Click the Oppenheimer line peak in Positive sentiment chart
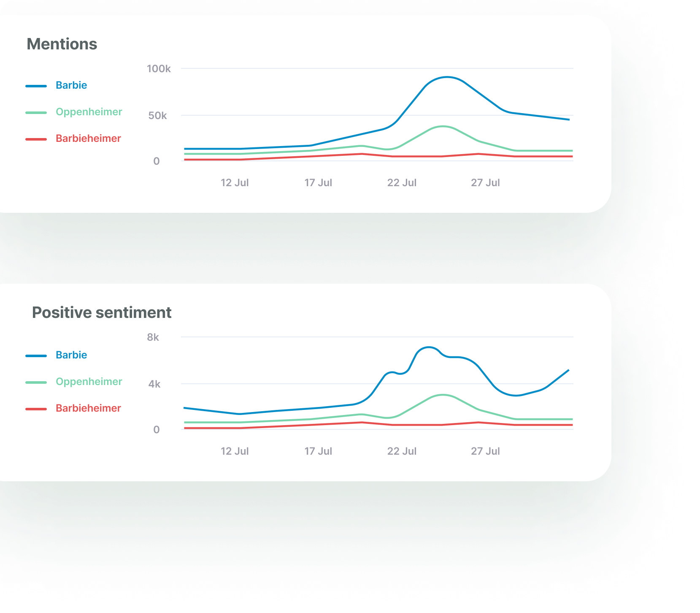This screenshot has width=700, height=613. point(442,395)
